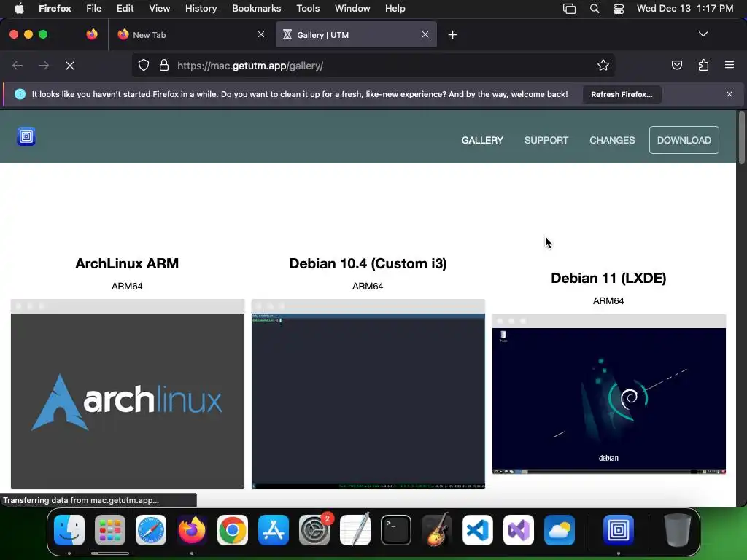Open App Store from the Dock
This screenshot has height=560, width=747.
point(274,530)
